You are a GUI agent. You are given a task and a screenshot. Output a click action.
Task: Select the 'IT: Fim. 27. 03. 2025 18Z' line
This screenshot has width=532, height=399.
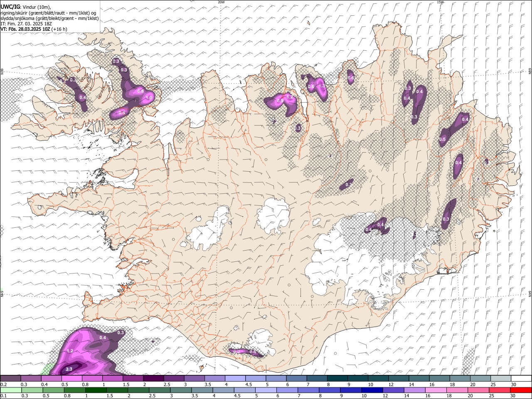(26, 24)
